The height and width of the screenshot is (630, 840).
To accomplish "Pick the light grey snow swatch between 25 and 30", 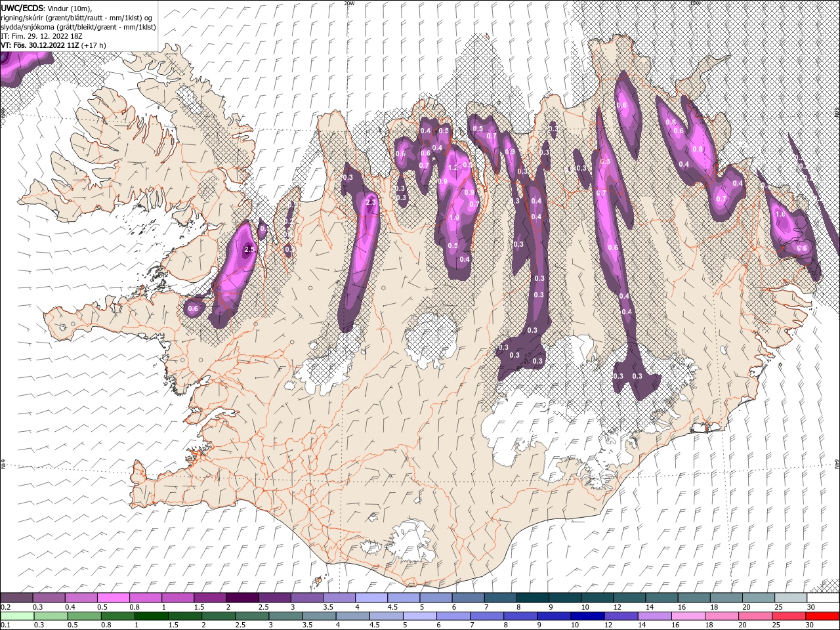I will [791, 598].
